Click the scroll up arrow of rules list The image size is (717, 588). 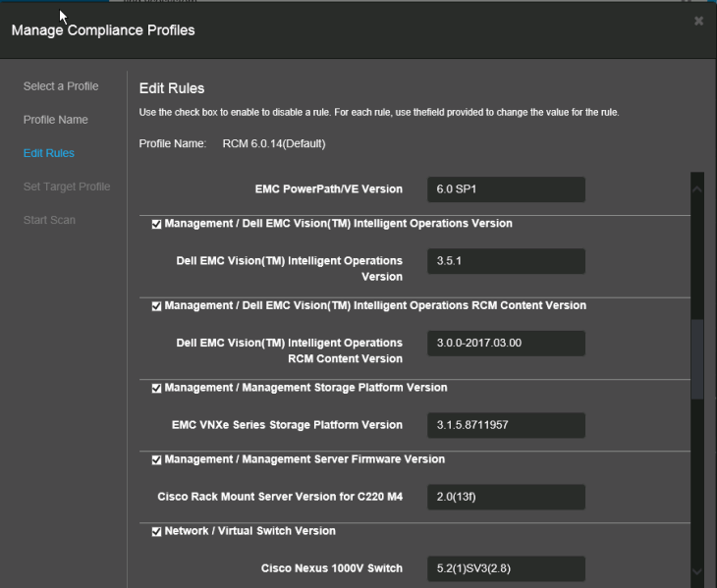pyautogui.click(x=697, y=187)
